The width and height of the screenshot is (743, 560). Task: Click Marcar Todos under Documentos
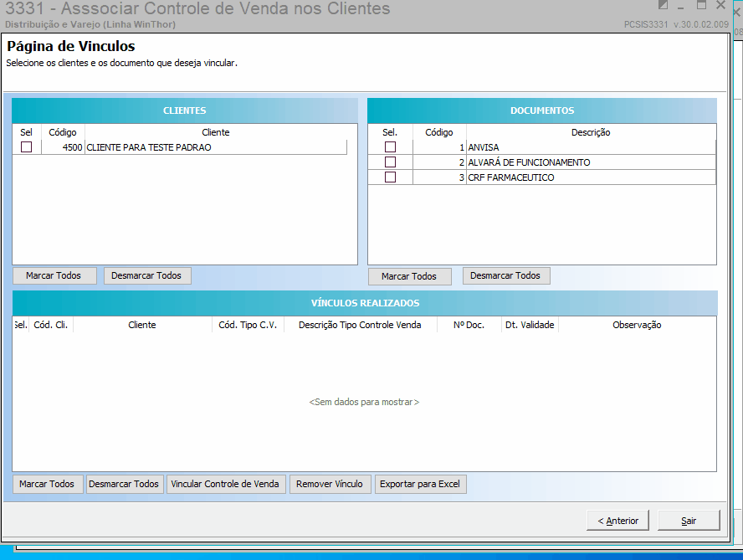click(409, 276)
